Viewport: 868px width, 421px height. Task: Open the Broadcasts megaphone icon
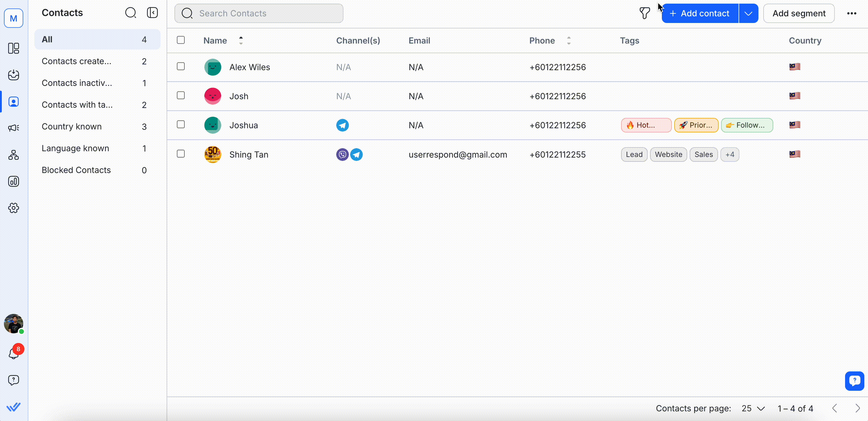pyautogui.click(x=14, y=128)
